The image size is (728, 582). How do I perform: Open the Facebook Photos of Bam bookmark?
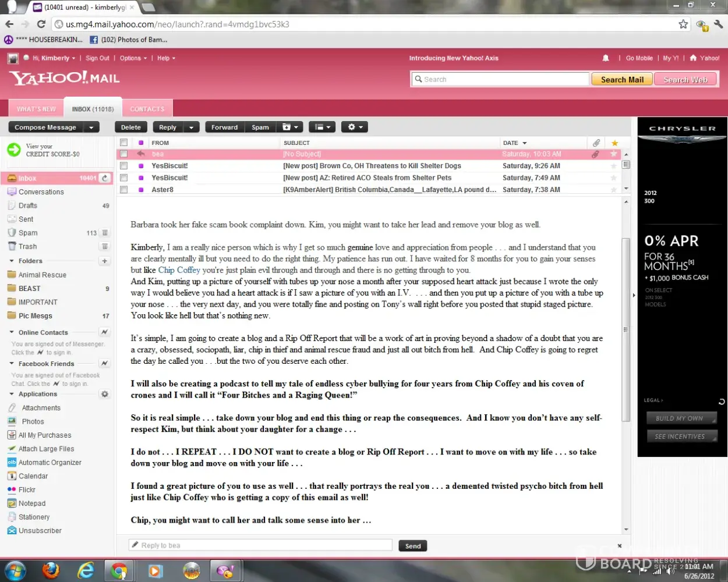tap(128, 40)
